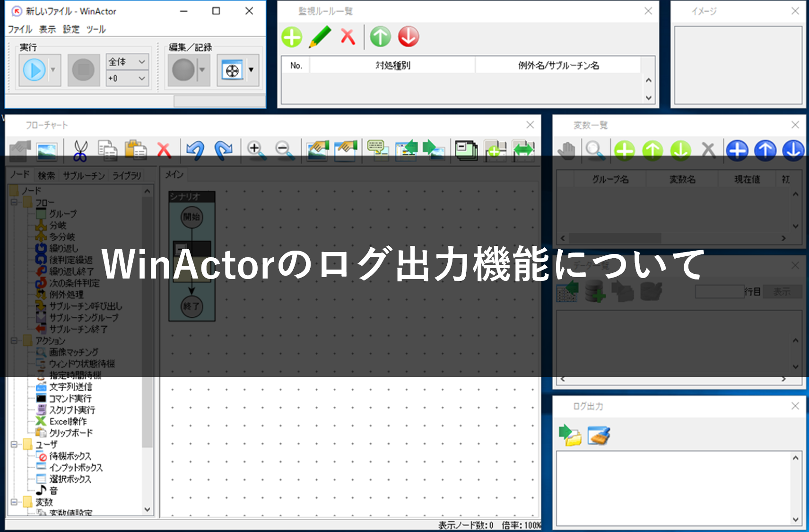Close the 変数一覧 panel
The height and width of the screenshot is (532, 809).
pos(795,125)
